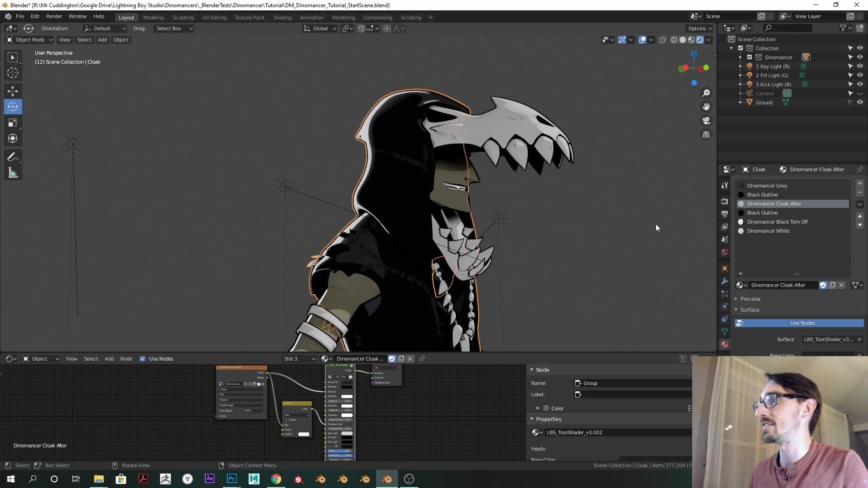Enable snapping with the magnet toggle

pos(361,28)
